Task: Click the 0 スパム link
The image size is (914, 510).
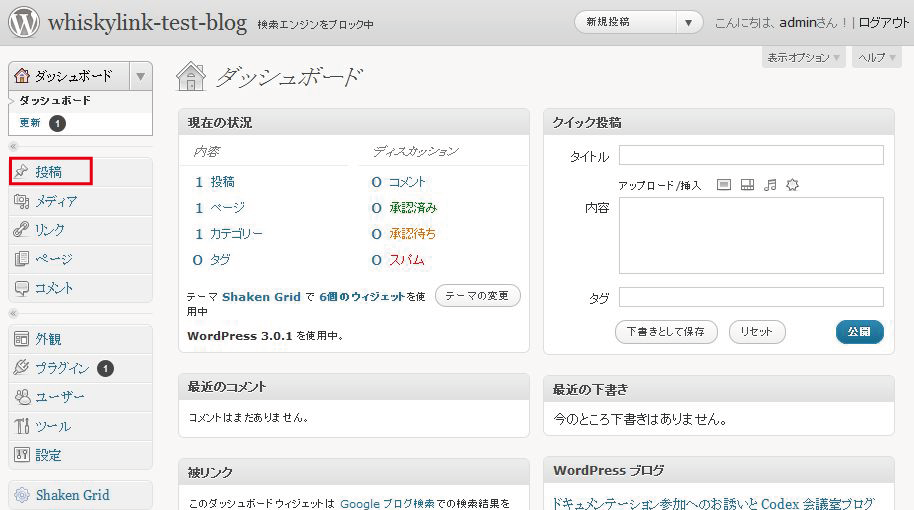Action: [x=398, y=260]
